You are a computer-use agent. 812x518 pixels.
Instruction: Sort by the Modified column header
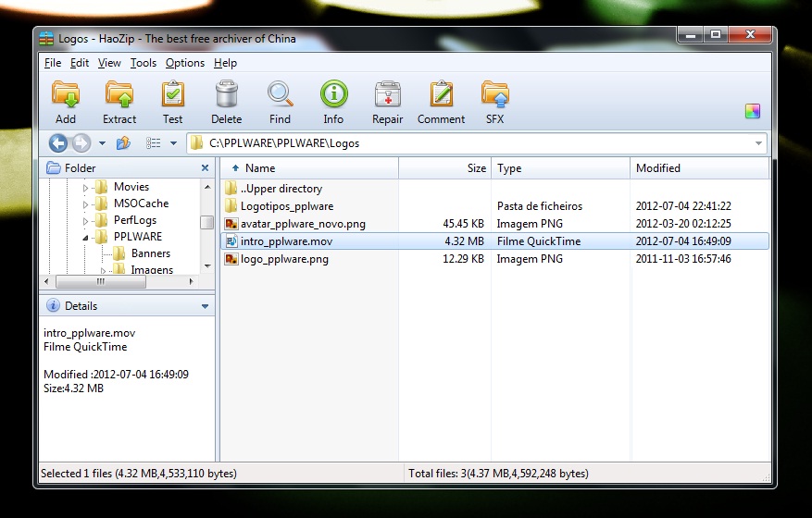[x=700, y=168]
